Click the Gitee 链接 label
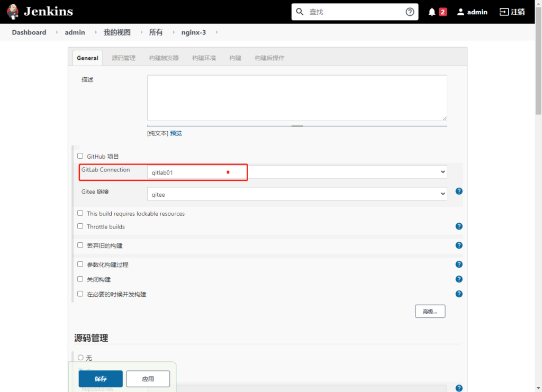This screenshot has height=392, width=542. [95, 192]
